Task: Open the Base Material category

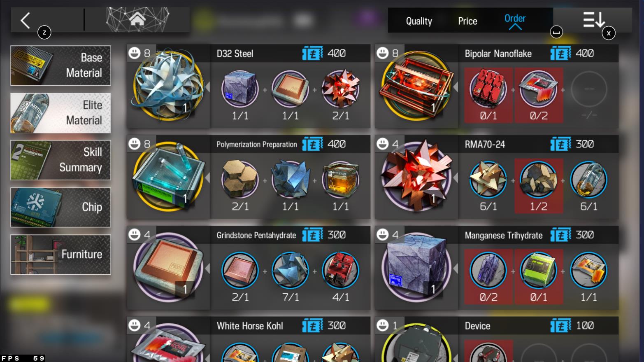Action: [x=60, y=65]
